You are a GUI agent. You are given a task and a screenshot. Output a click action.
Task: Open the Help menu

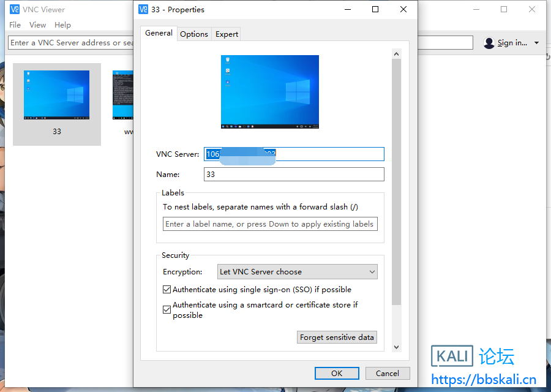click(x=62, y=24)
